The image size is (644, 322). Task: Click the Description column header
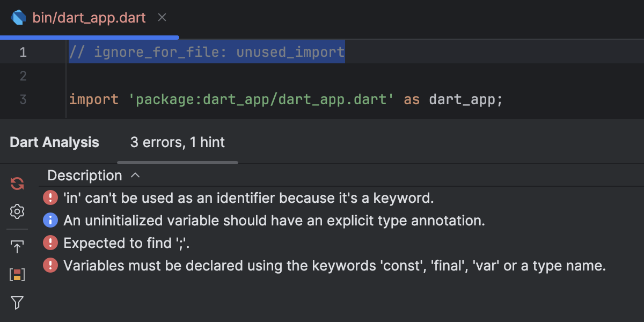(x=84, y=175)
